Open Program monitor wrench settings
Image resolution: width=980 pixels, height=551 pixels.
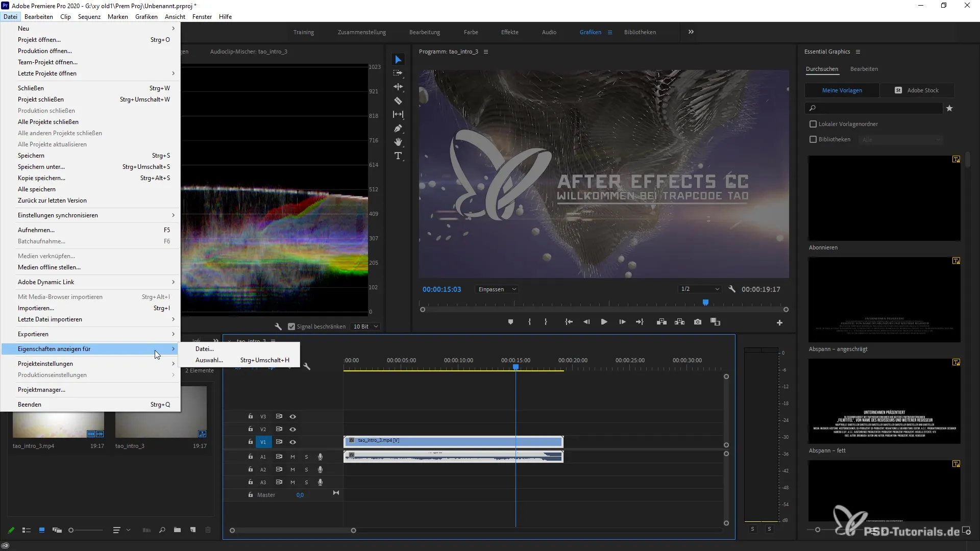732,289
